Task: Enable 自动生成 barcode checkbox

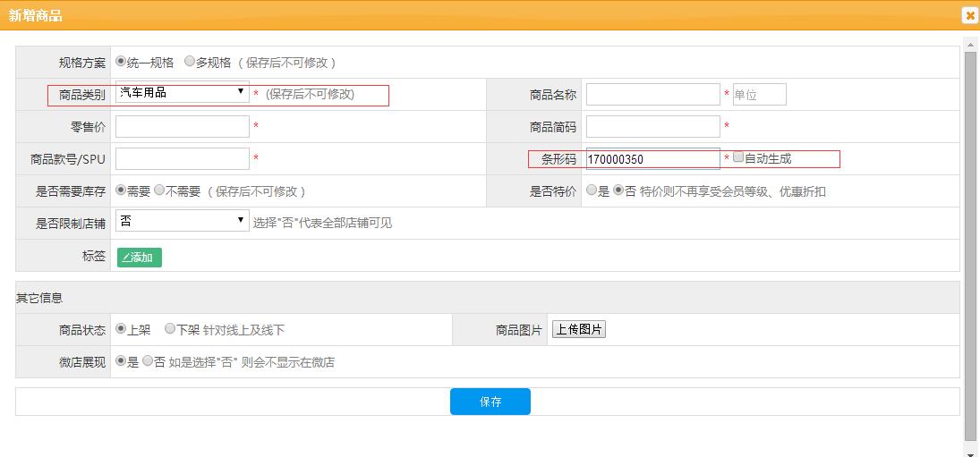Action: click(x=738, y=157)
